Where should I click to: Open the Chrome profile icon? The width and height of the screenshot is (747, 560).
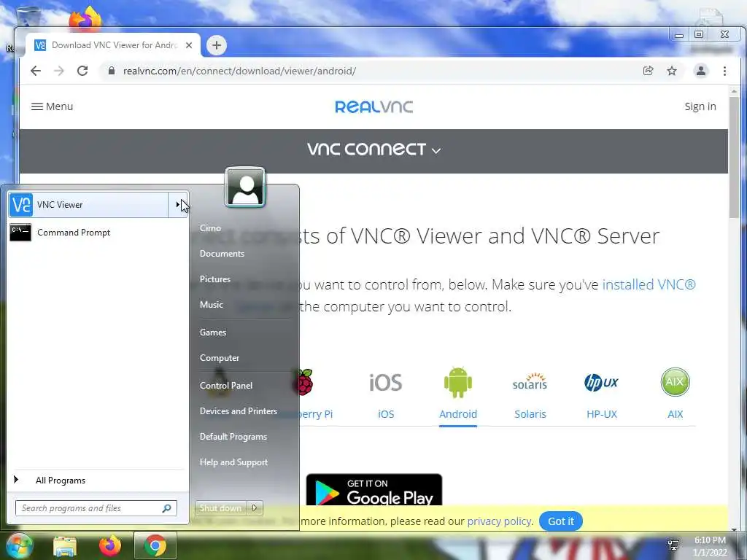tap(701, 71)
